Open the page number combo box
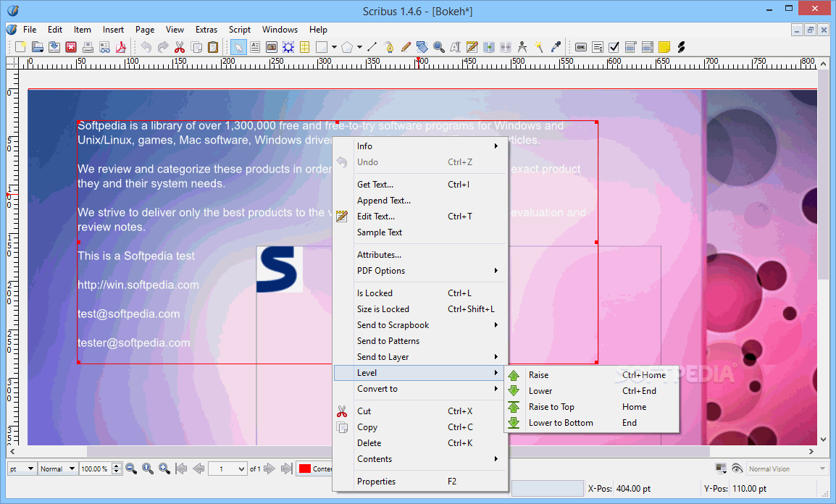The image size is (836, 504). 227,469
